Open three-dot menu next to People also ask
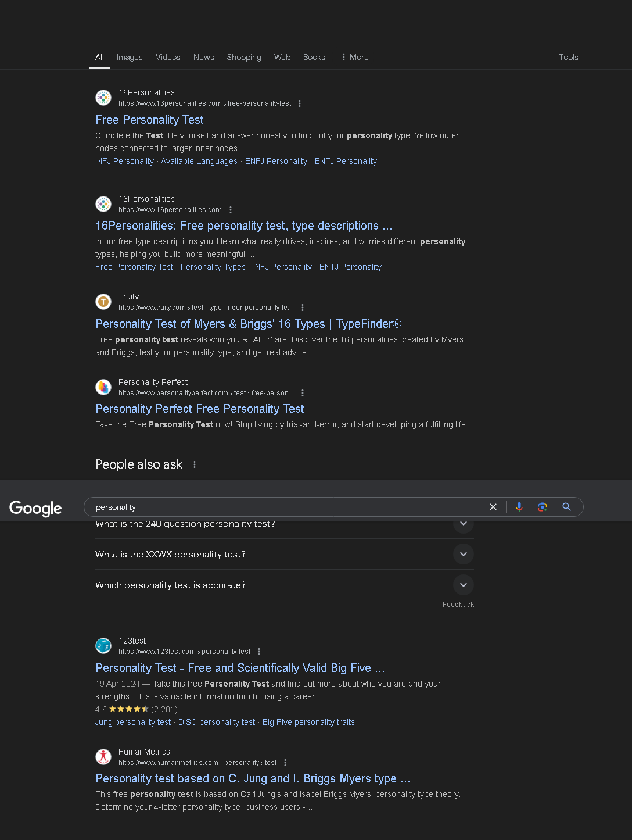This screenshot has height=840, width=632. 195,464
